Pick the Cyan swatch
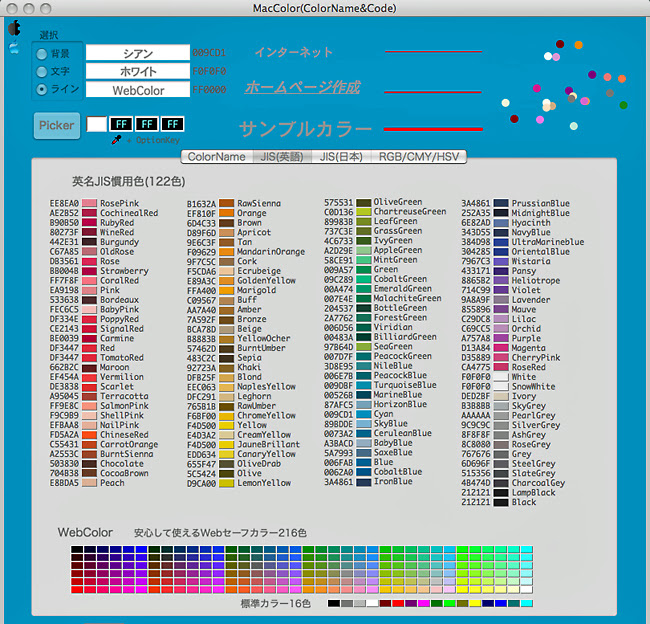The width and height of the screenshot is (650, 624). point(364,414)
